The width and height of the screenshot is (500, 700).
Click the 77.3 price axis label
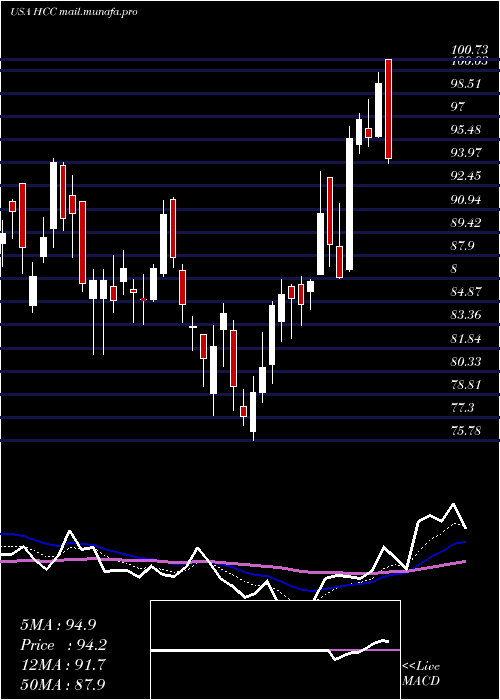click(x=463, y=408)
